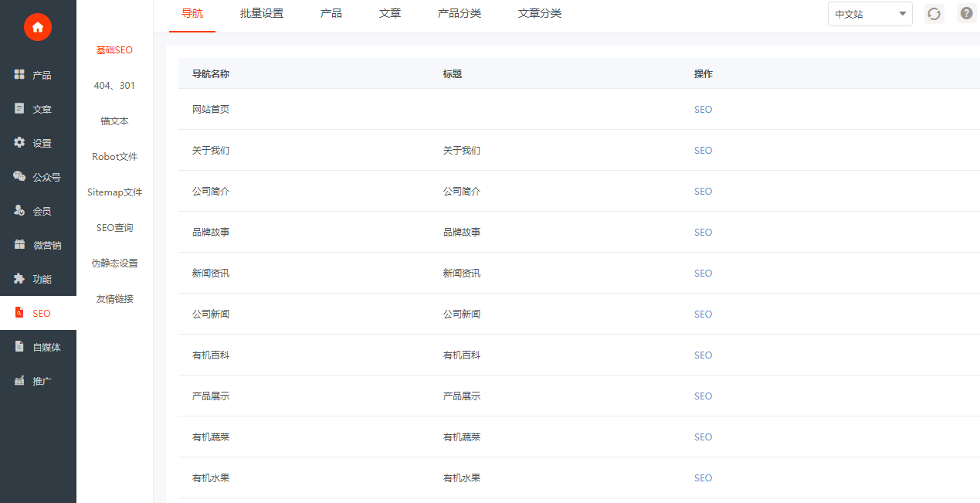Click 有机百科 in the 标题 column
Image resolution: width=980 pixels, height=503 pixels.
tap(462, 355)
